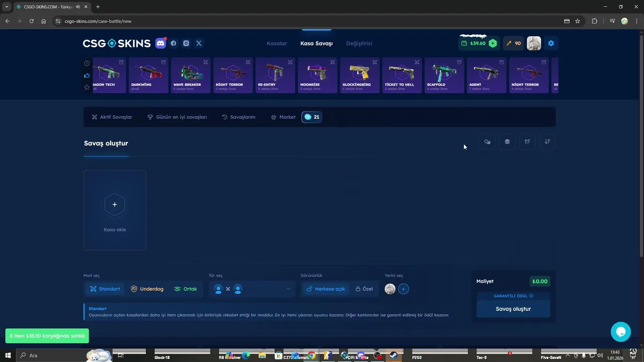Viewport: 644px width, 362px height.
Task: Open the user profile avatar
Action: pos(534,43)
